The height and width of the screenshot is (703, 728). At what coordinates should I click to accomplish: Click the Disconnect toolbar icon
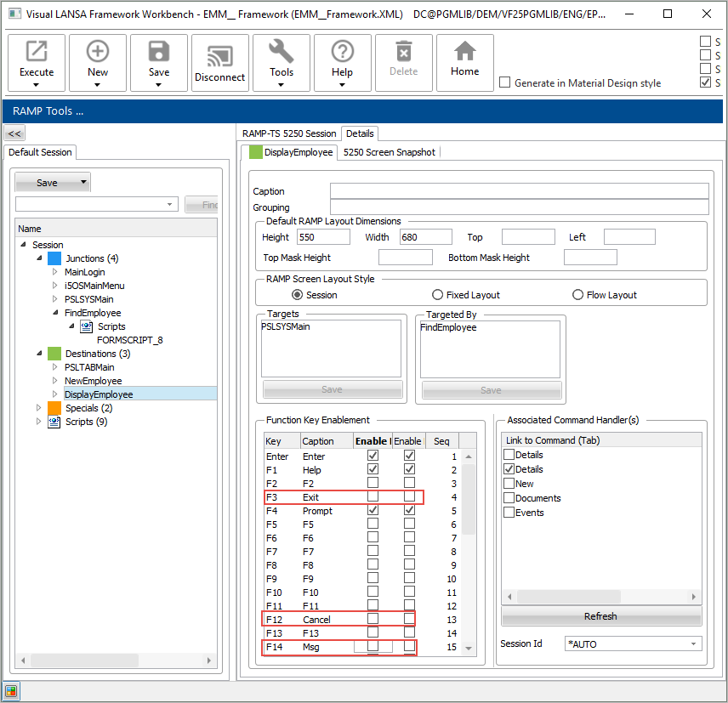click(219, 57)
